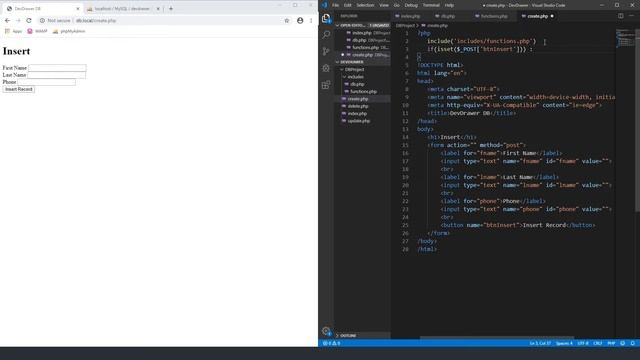Open the Edit menu
640x360 pixels.
click(x=348, y=5)
